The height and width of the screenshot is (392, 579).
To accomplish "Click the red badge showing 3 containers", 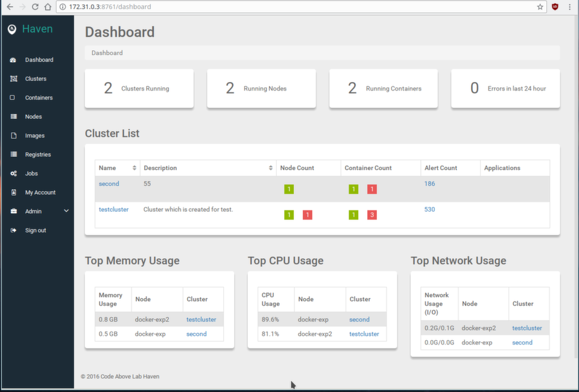I will click(372, 215).
